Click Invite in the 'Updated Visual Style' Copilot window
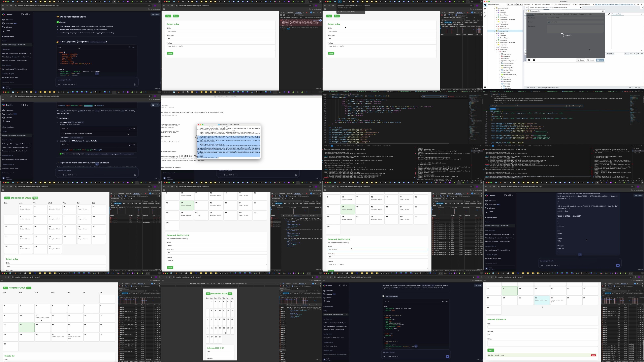 [x=155, y=14]
